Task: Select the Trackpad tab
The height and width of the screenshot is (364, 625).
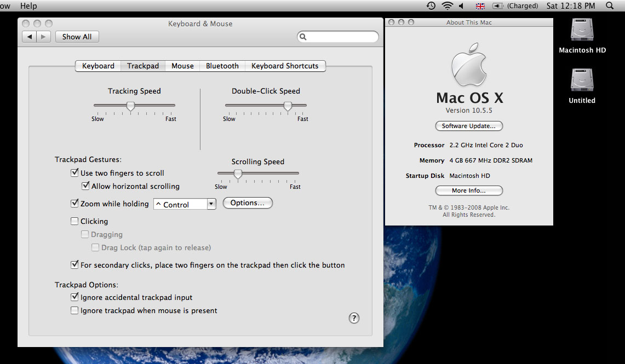Action: click(143, 66)
